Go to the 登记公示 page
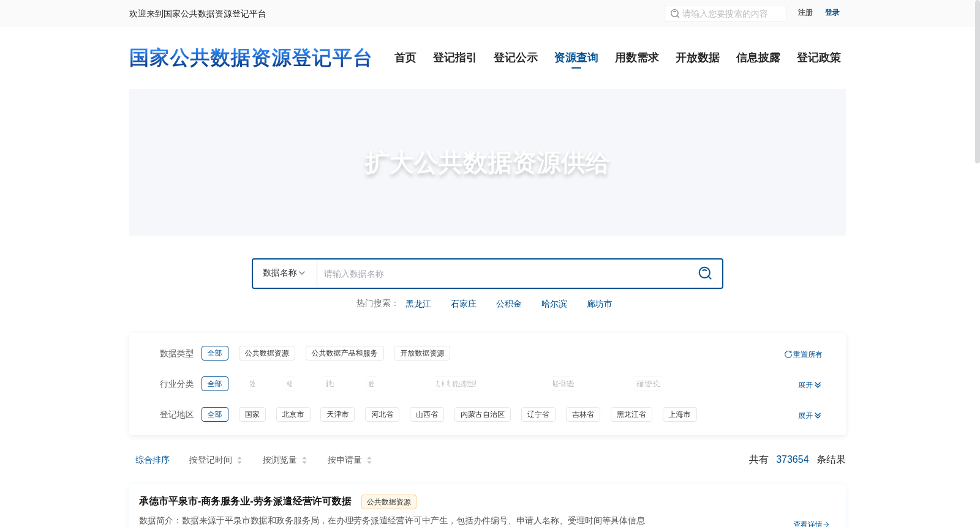980x527 pixels. (515, 58)
